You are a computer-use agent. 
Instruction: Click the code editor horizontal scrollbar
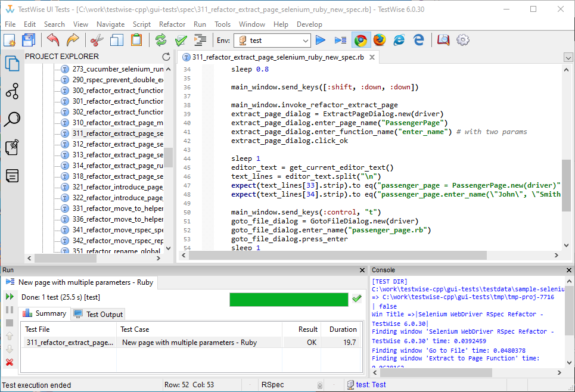[x=338, y=255]
